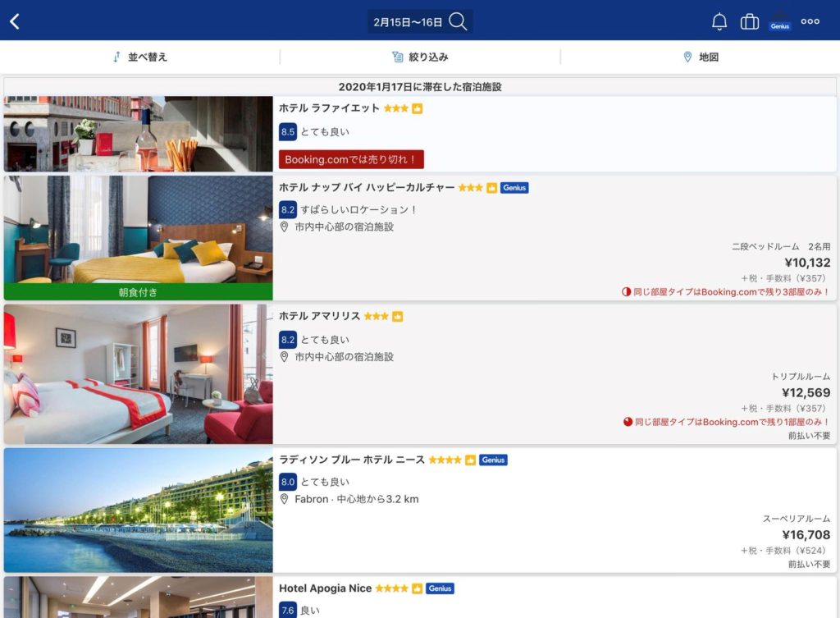Open ホテル ナップ バイ ハッピーカルチャー listing title
The height and width of the screenshot is (618, 840).
367,187
